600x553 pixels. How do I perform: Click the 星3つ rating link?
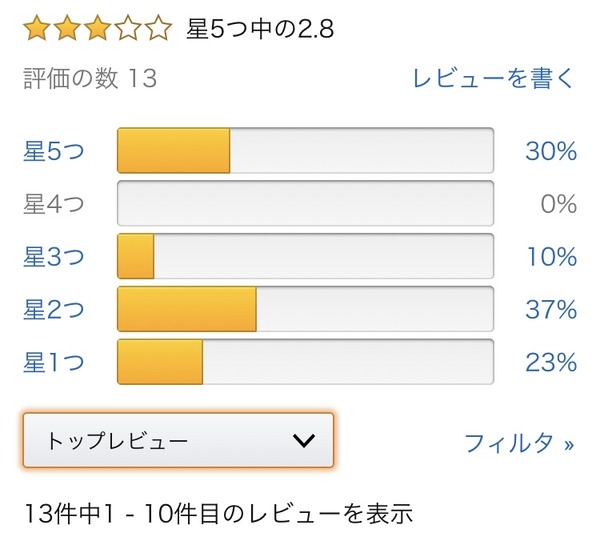tap(54, 257)
